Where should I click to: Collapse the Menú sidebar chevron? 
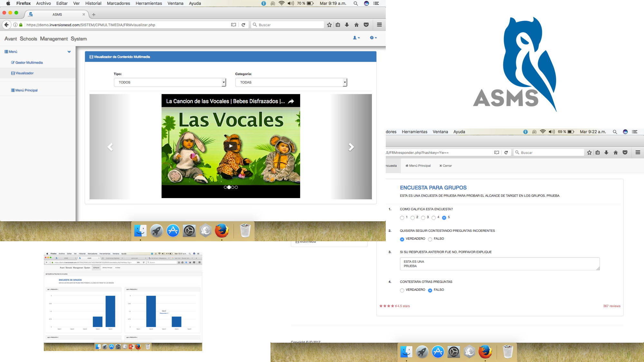(x=69, y=52)
